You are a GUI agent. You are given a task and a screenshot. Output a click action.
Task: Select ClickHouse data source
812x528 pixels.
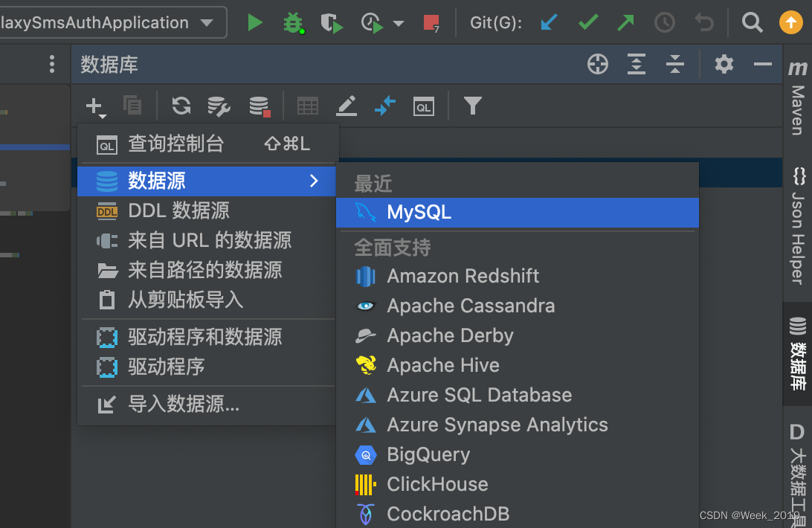(x=518, y=484)
